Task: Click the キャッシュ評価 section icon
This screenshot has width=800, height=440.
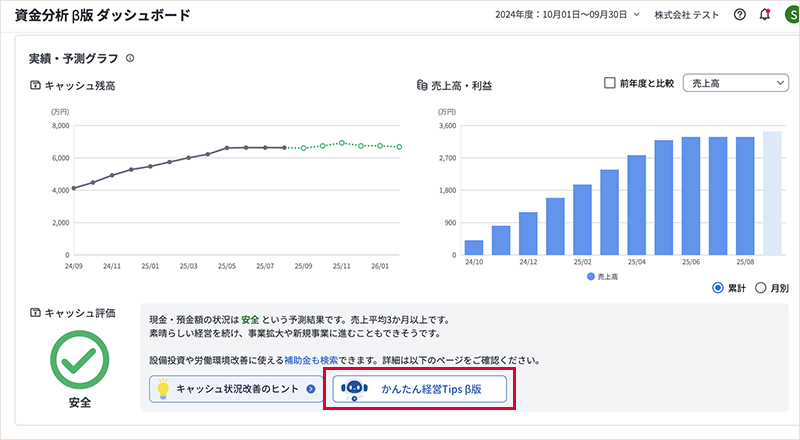Action: 36,313
